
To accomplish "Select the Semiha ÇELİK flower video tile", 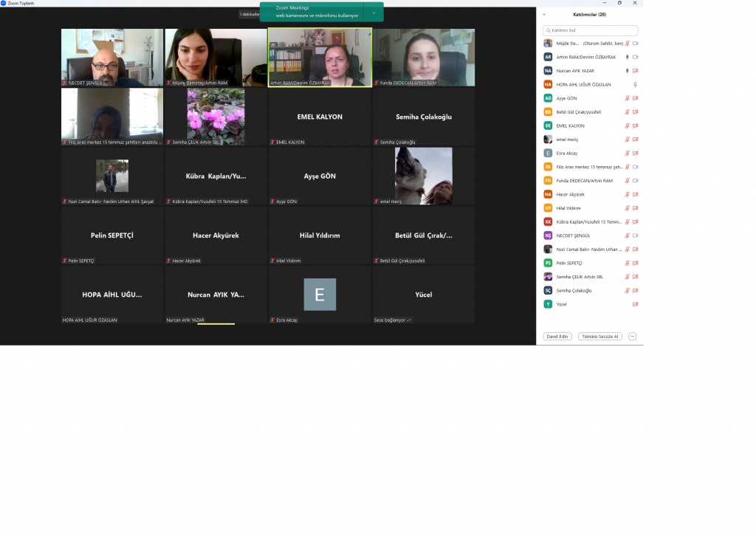I will point(216,116).
